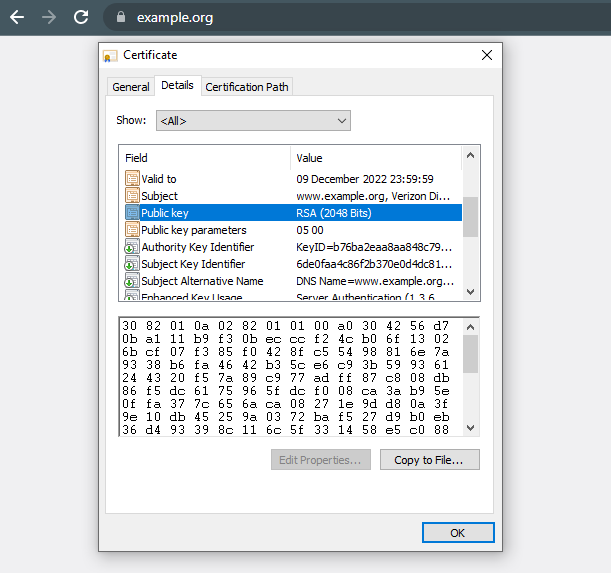Image resolution: width=611 pixels, height=573 pixels.
Task: Click the Subject Alternative Name icon
Action: coord(132,281)
